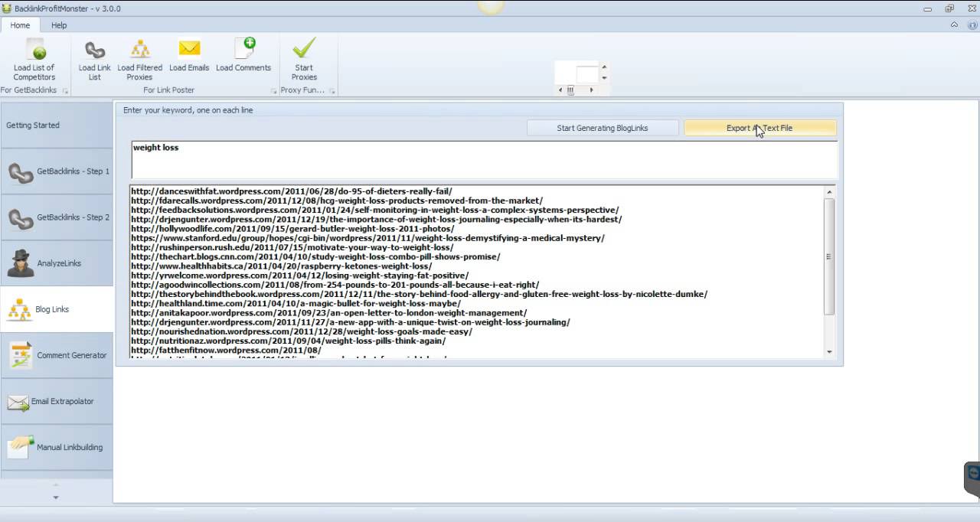Click Start Generating BlogLinks button
Image resolution: width=980 pixels, height=522 pixels.
[x=603, y=128]
